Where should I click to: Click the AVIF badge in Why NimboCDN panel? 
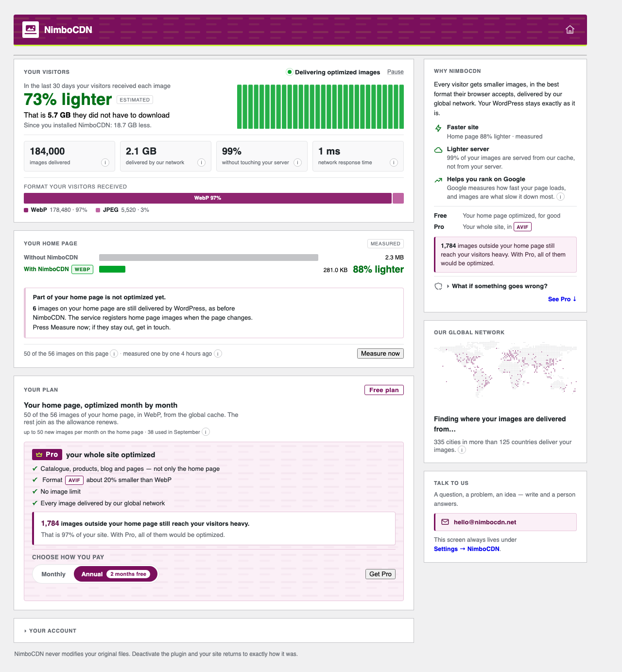pos(522,227)
